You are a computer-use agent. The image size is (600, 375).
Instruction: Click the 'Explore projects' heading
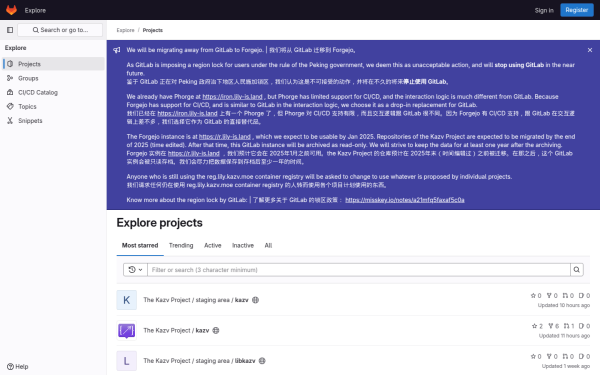tap(160, 223)
